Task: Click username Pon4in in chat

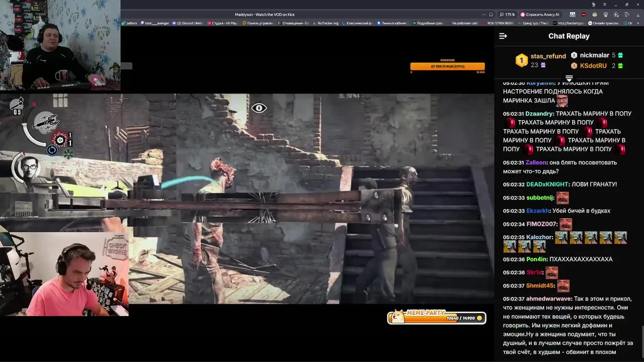Action: (536, 259)
